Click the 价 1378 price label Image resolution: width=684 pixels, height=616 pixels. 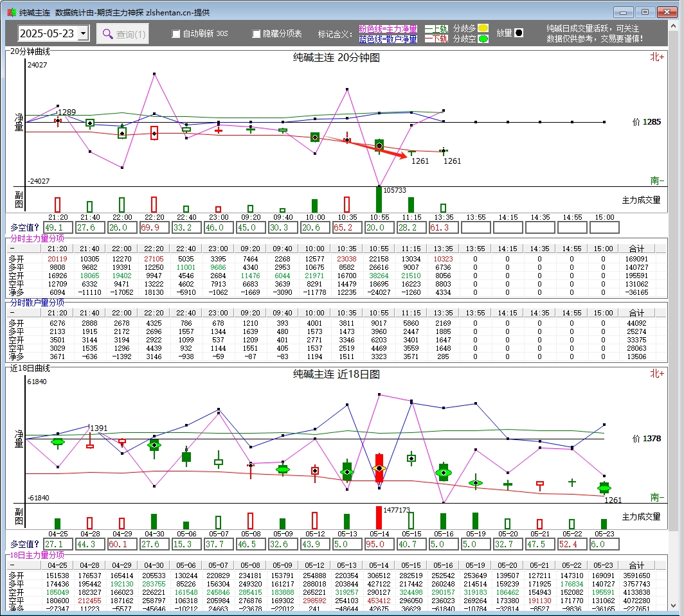(x=647, y=439)
